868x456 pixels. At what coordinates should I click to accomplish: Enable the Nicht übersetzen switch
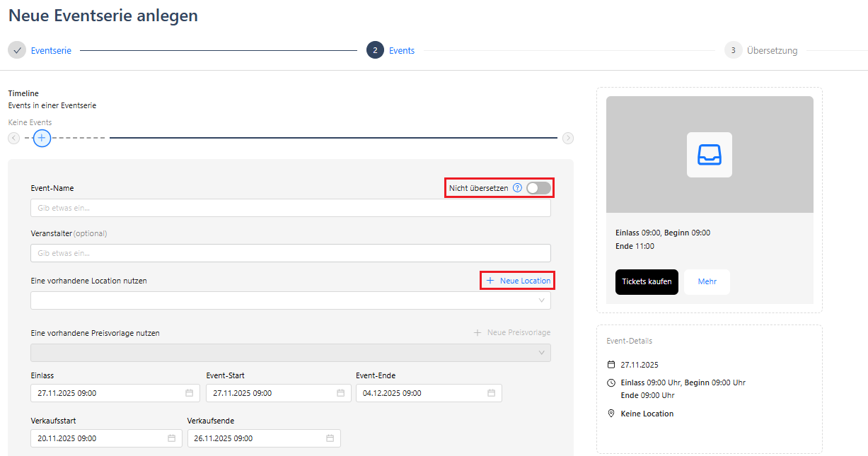point(538,188)
